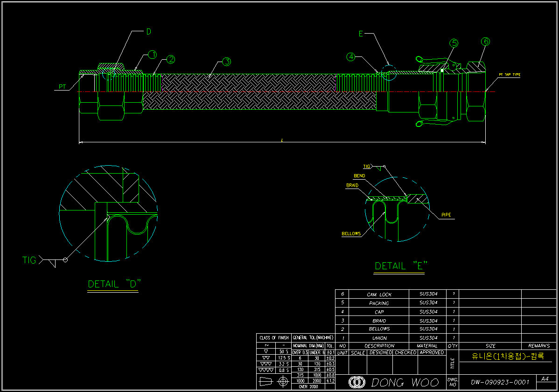Click balloon number 3 on the braid
This screenshot has width=559, height=392.
tap(226, 62)
